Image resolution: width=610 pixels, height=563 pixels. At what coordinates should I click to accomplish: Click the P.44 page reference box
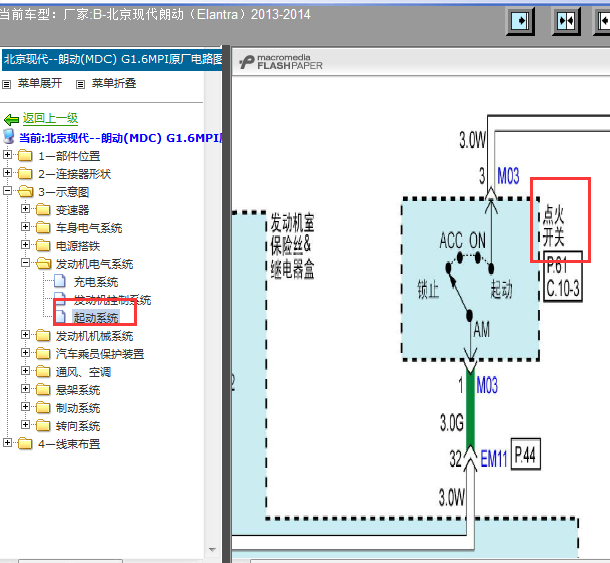525,454
